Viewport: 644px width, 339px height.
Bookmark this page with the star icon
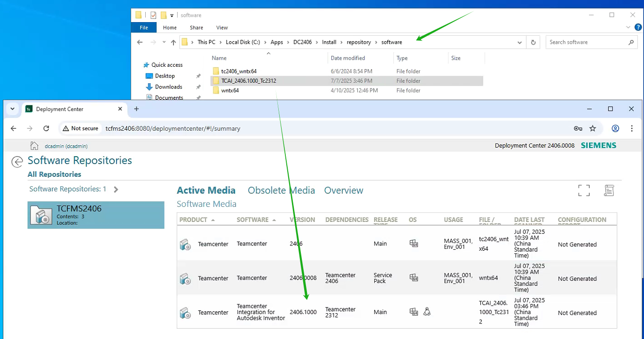coord(593,128)
